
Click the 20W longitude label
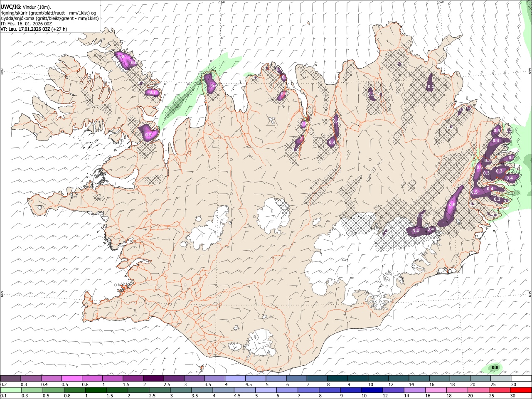221,2
